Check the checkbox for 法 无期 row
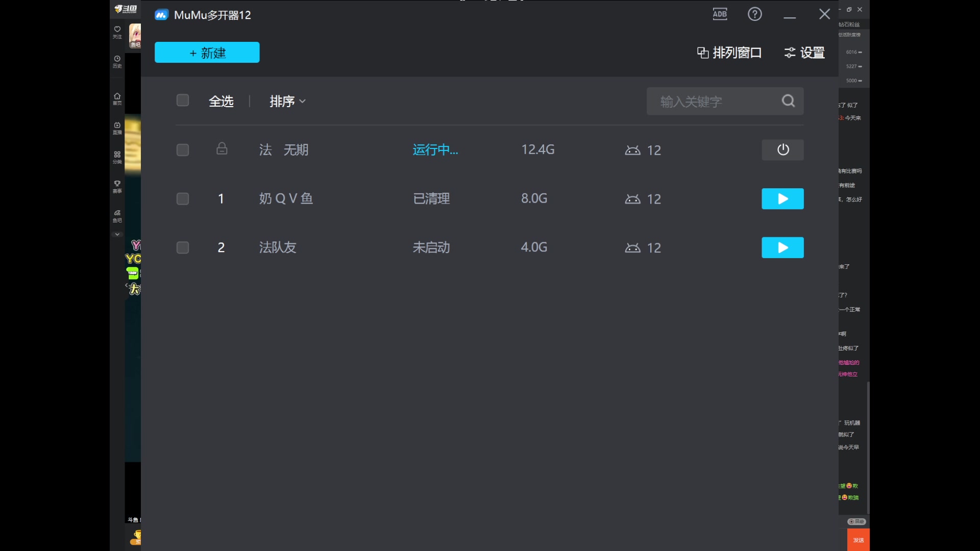The image size is (980, 551). tap(182, 150)
